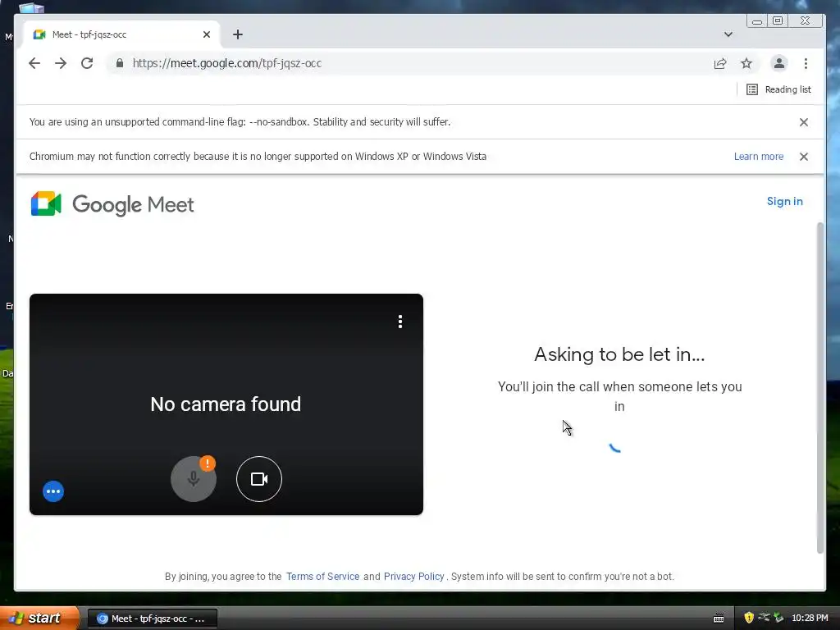Toggle the camera button
Viewport: 840px width, 630px height.
click(259, 479)
